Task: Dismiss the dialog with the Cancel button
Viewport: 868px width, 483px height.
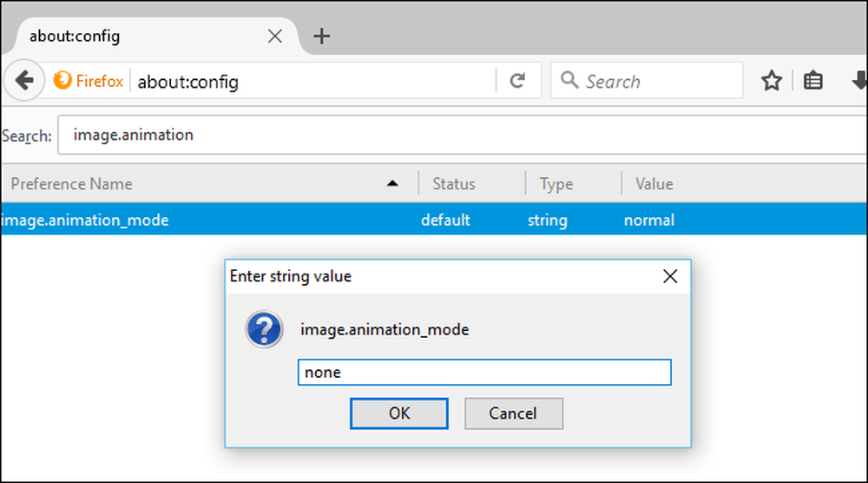Action: (x=514, y=414)
